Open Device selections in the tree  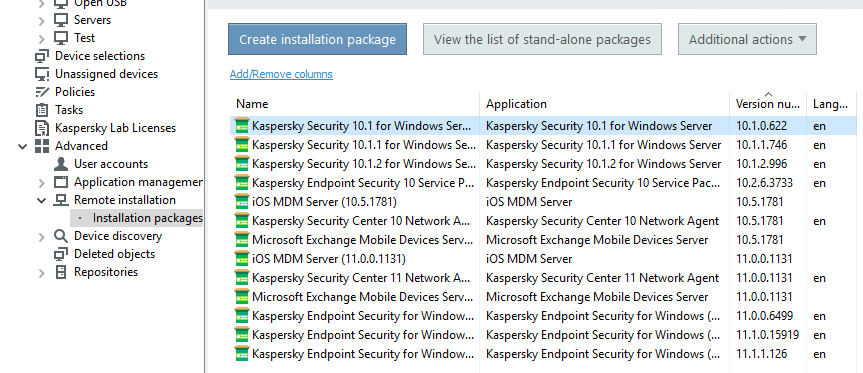100,56
